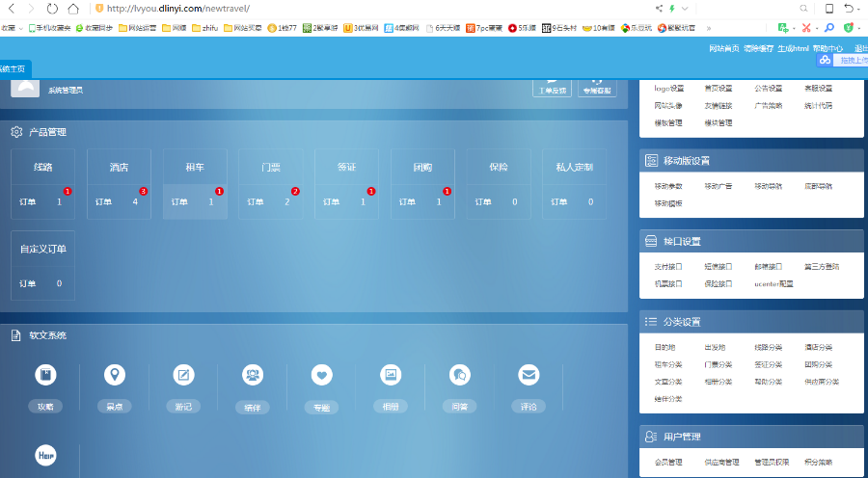Image resolution: width=868 pixels, height=478 pixels.
Task: Click the browser address bar URL
Action: (x=178, y=9)
